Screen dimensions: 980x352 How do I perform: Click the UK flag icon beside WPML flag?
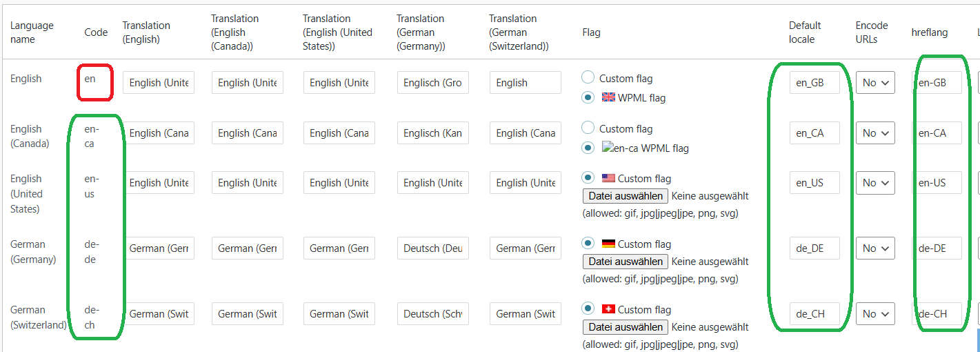608,97
